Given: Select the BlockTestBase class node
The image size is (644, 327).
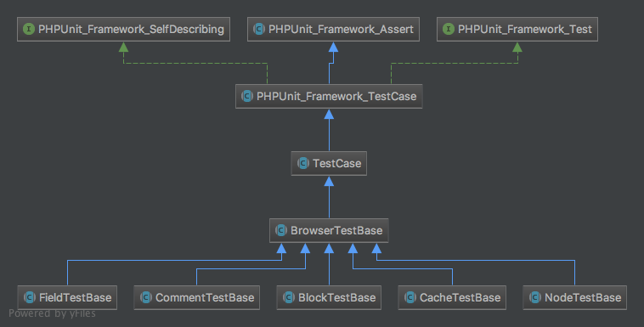Looking at the screenshot, I should coord(329,297).
